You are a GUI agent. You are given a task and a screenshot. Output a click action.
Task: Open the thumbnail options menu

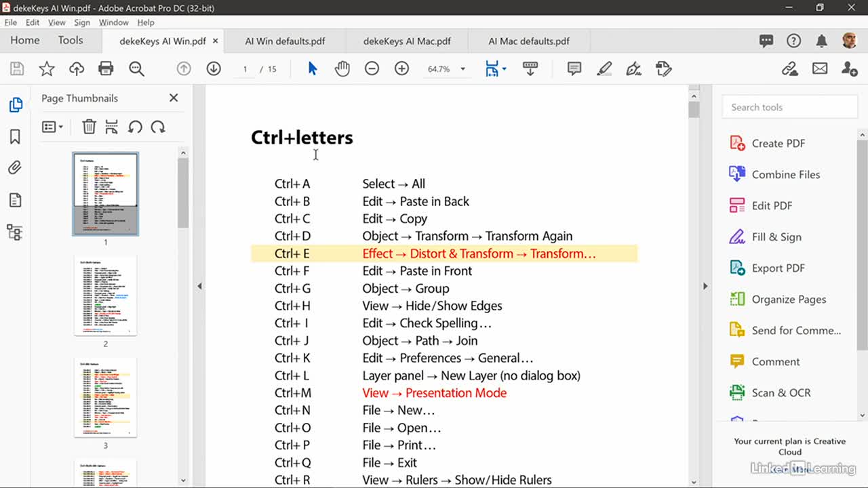tap(52, 127)
